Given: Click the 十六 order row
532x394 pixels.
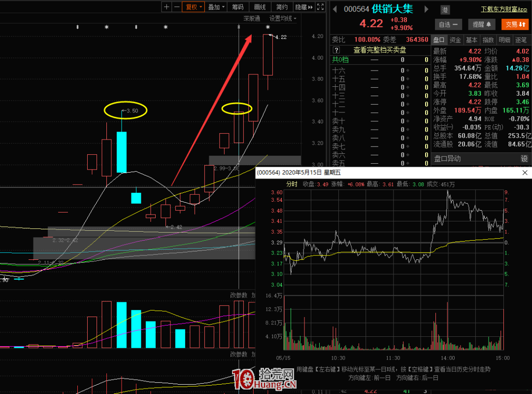Looking at the screenshot, I should (x=380, y=71).
